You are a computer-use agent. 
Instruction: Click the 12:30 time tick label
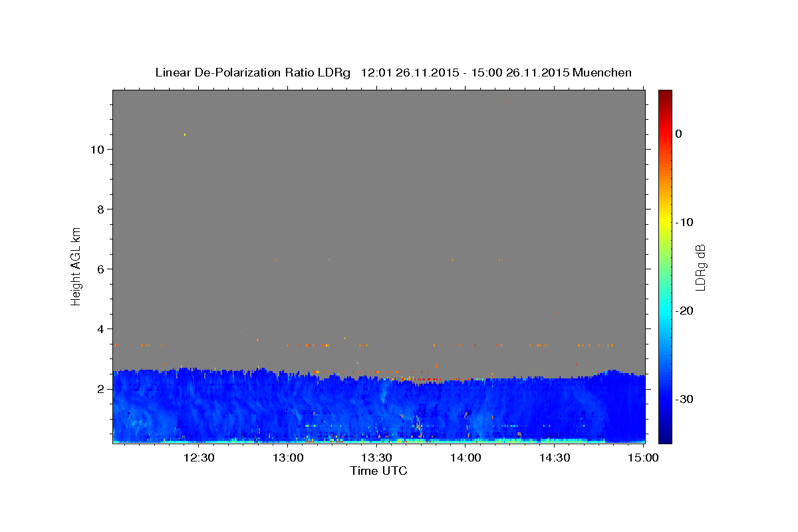199,458
